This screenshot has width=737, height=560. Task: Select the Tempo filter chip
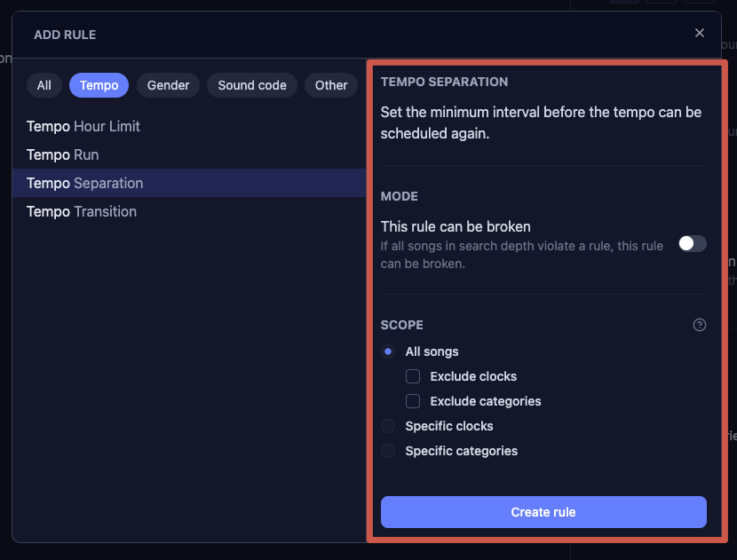tap(99, 85)
